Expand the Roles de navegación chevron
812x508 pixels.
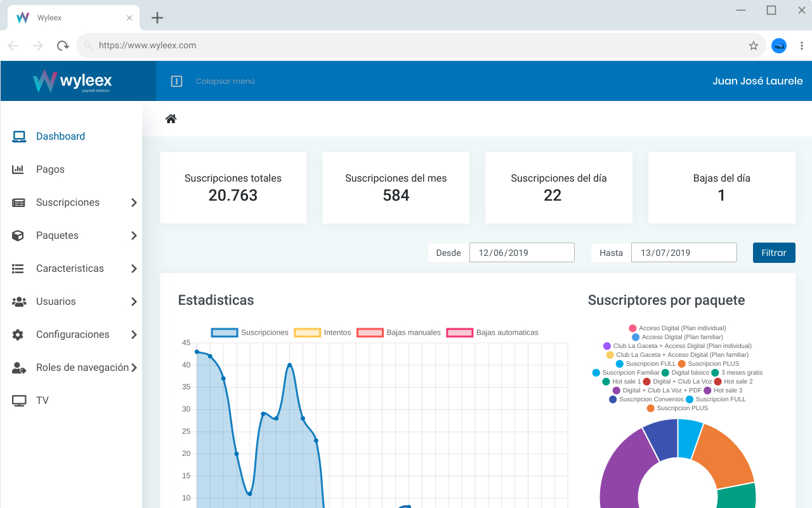[x=134, y=368]
